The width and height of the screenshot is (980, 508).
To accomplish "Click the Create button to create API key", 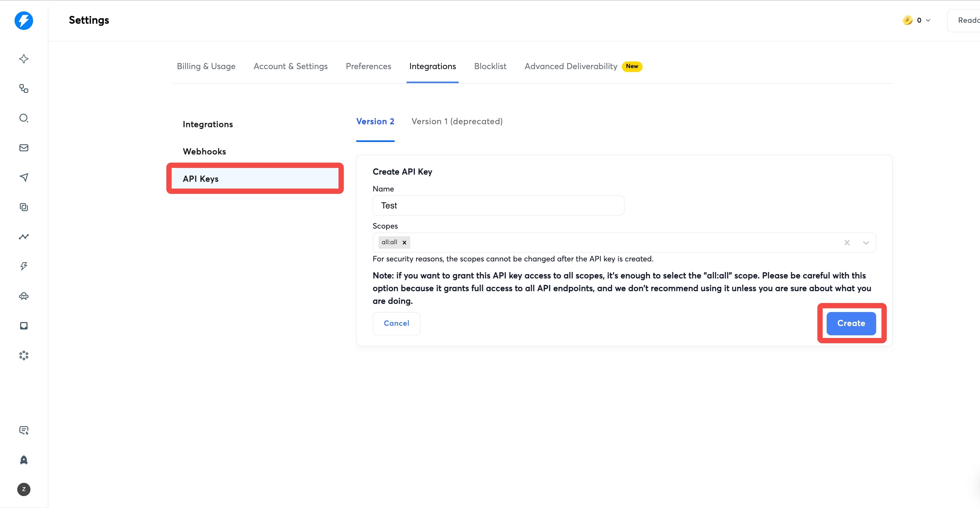I will click(x=851, y=323).
